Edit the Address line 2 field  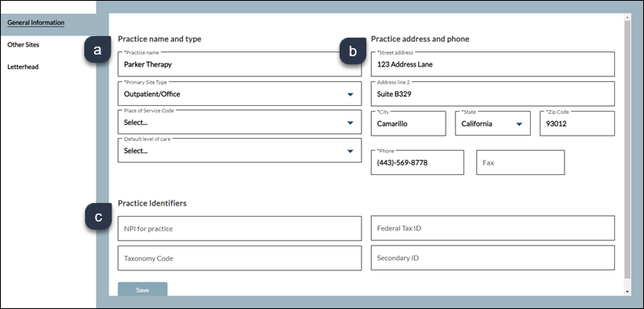coord(493,94)
